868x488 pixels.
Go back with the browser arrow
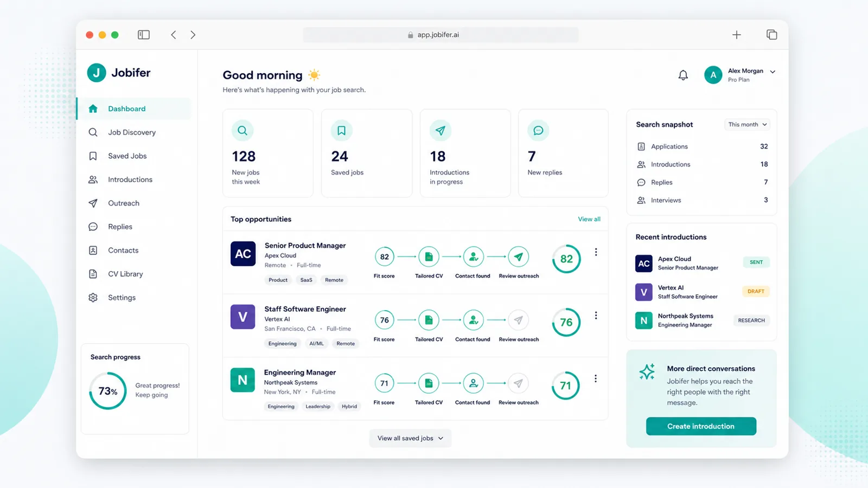click(174, 35)
